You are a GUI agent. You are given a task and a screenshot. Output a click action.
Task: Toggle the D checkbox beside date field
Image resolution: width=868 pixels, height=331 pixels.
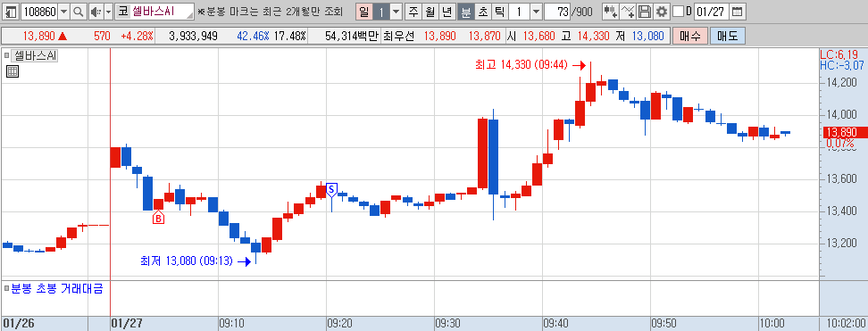point(678,11)
